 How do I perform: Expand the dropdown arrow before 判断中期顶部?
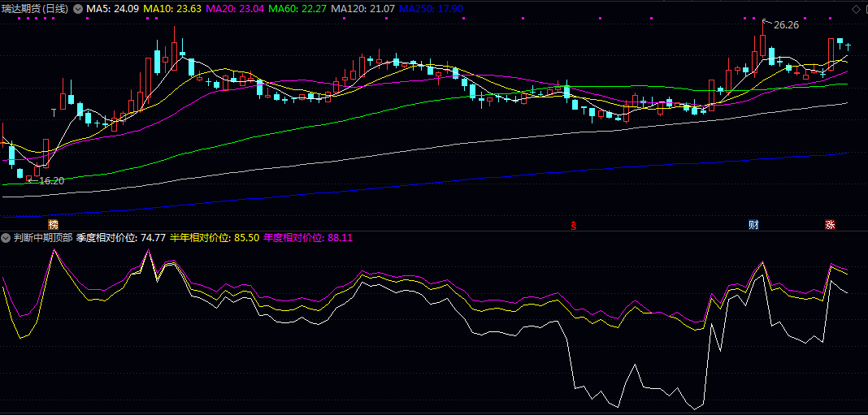(x=6, y=238)
